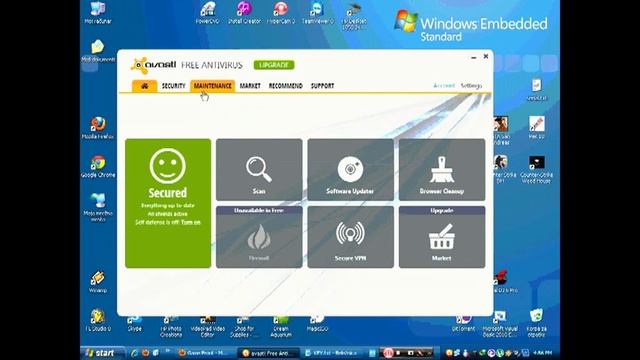Click the avast logo

pos(153,65)
